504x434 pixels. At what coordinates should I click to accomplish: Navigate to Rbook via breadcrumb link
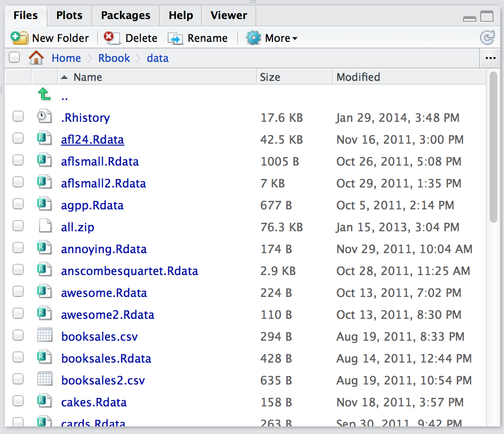tap(114, 58)
